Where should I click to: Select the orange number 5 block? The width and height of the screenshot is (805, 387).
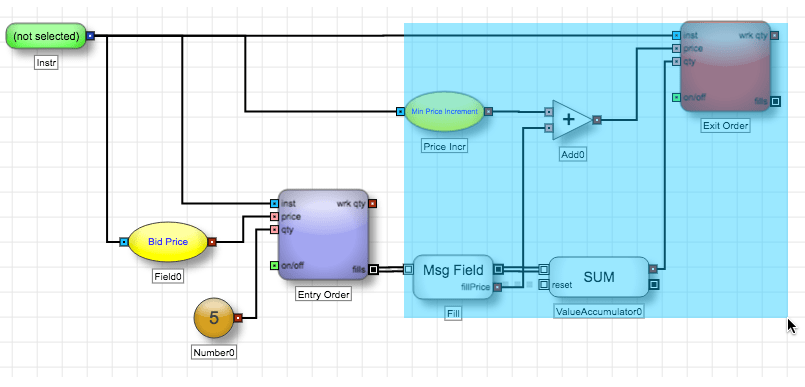click(x=214, y=318)
